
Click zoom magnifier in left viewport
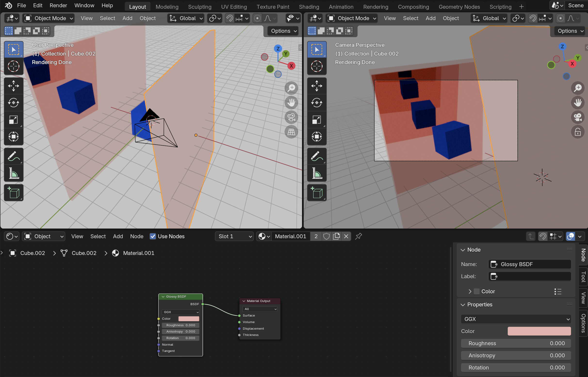[x=291, y=88]
